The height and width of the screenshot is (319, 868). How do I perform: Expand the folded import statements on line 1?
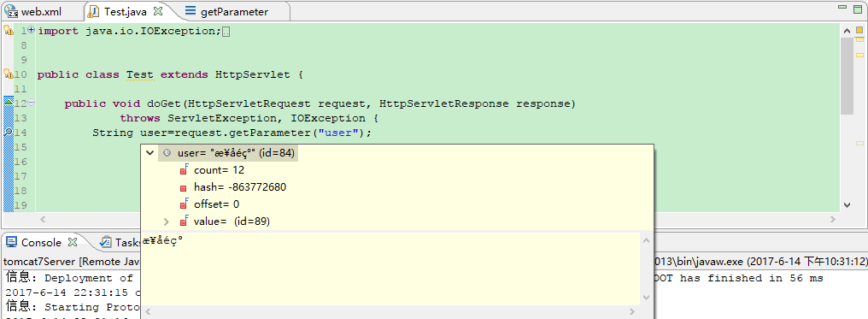click(32, 30)
